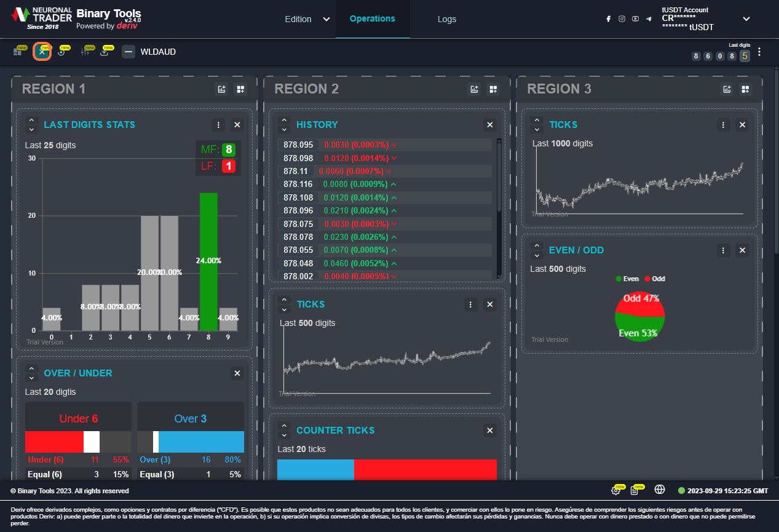
Task: Open the three-dot menu beside last digits
Action: (759, 52)
